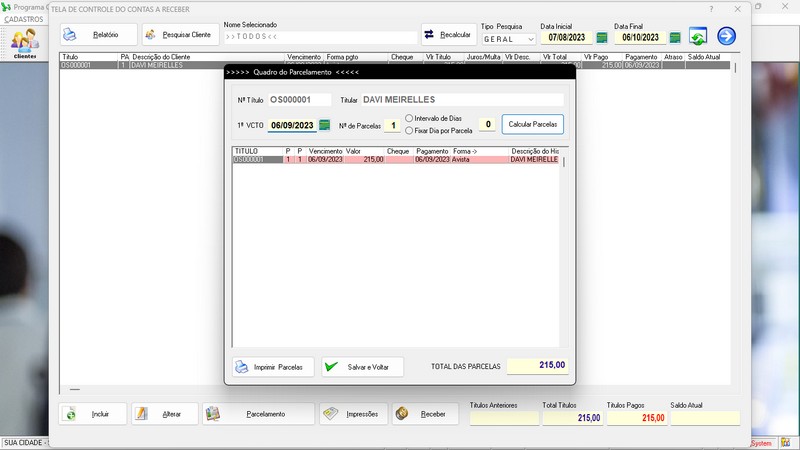Viewport: 800px width, 450px height.
Task: Open the CADASTROS menu
Action: coord(23,19)
